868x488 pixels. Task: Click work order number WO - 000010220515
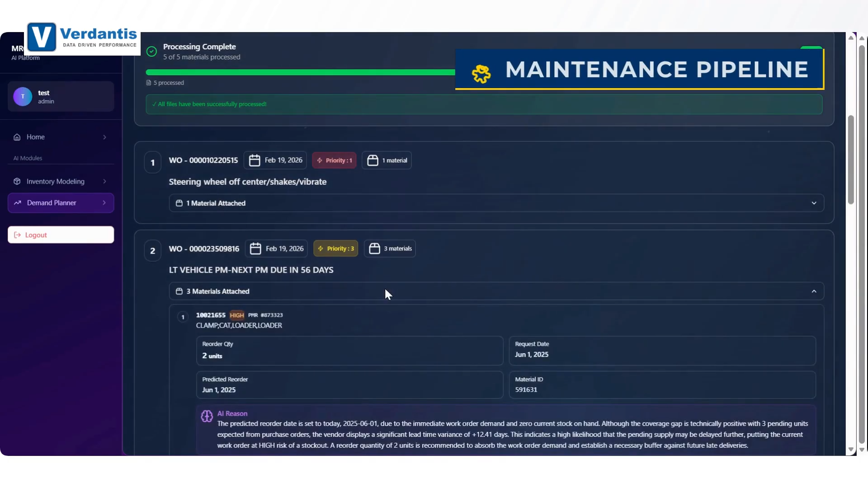click(203, 160)
